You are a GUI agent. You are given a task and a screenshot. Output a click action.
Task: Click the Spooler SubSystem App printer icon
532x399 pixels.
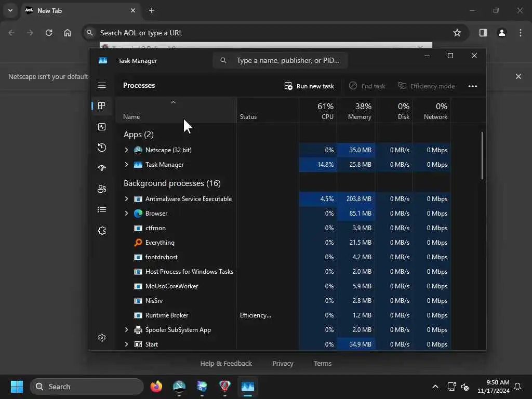tap(138, 330)
